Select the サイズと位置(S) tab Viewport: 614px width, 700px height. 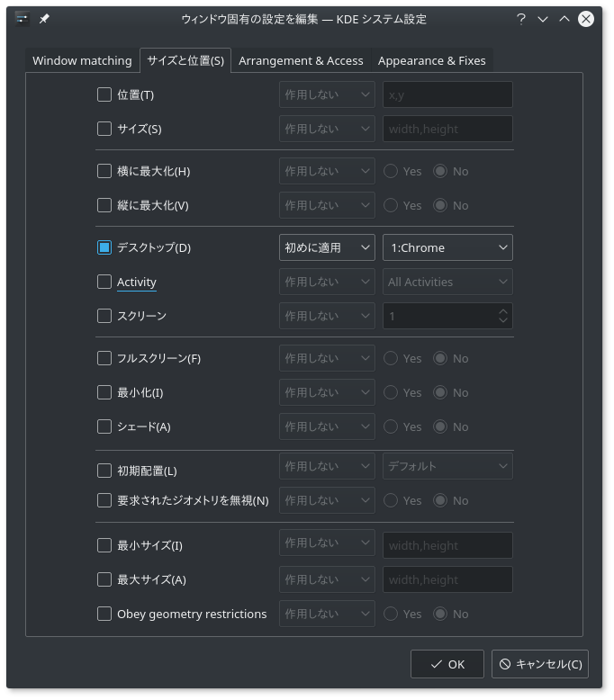(x=185, y=60)
